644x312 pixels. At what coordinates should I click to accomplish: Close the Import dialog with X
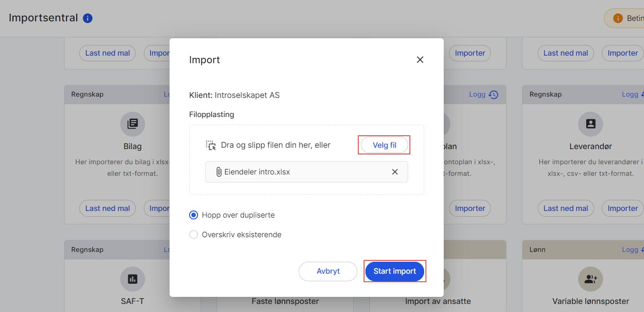pyautogui.click(x=420, y=60)
